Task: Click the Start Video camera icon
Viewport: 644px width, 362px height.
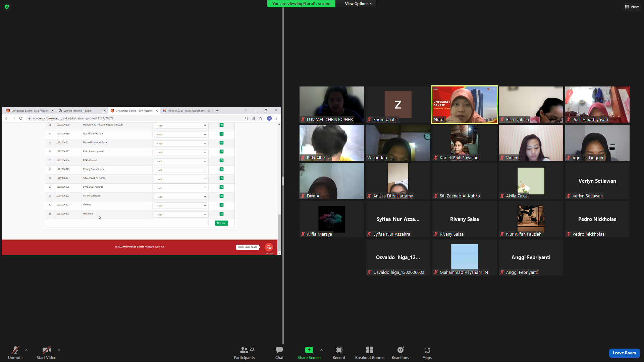Action: (46, 350)
